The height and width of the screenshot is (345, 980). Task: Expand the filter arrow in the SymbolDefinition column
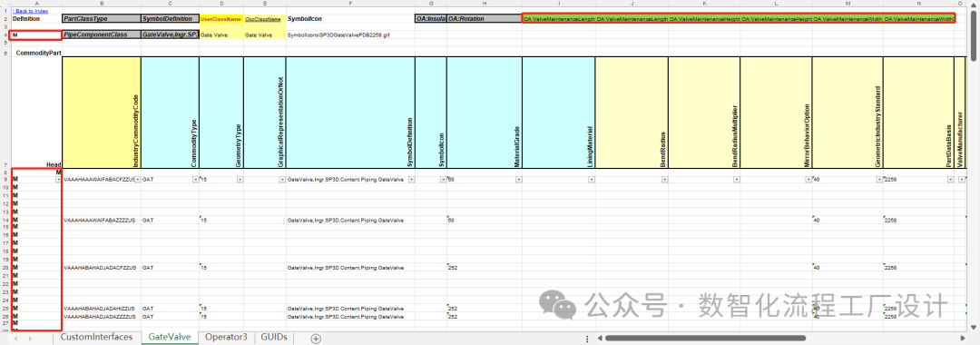tap(411, 180)
